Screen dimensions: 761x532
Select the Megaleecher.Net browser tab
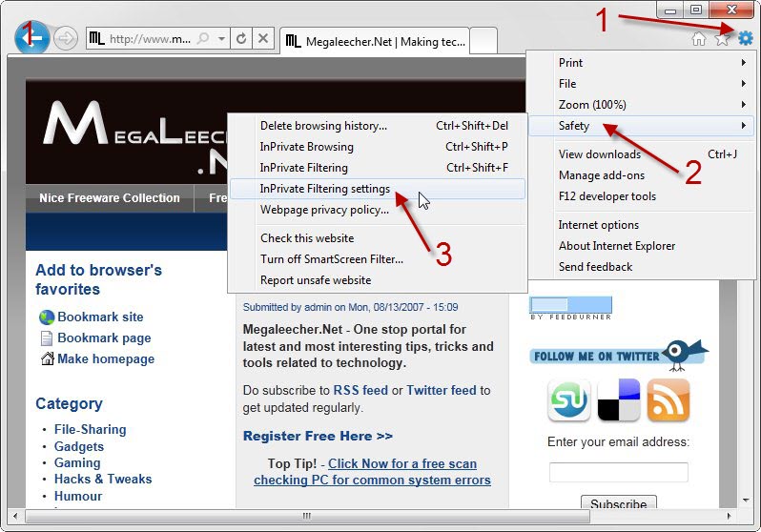[x=375, y=41]
